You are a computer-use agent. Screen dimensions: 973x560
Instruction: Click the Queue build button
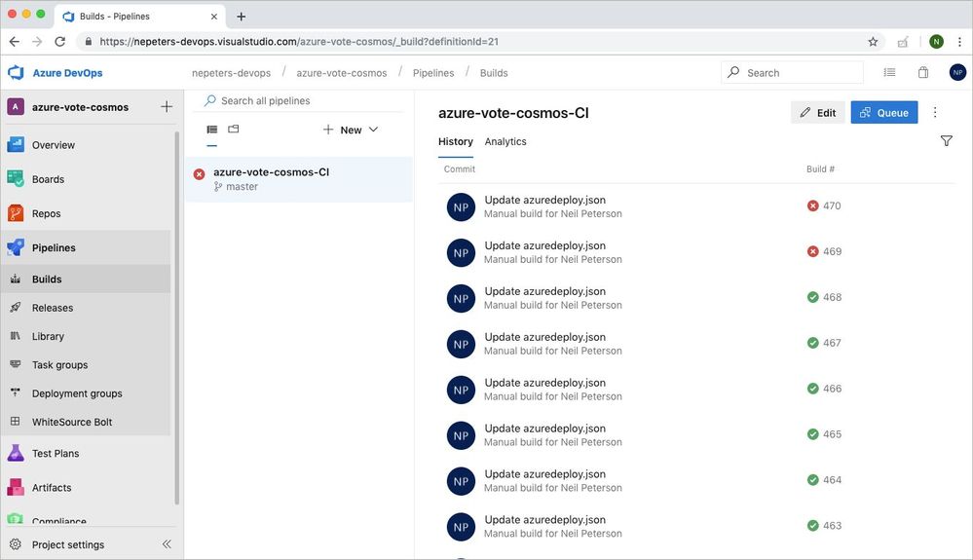(x=883, y=112)
